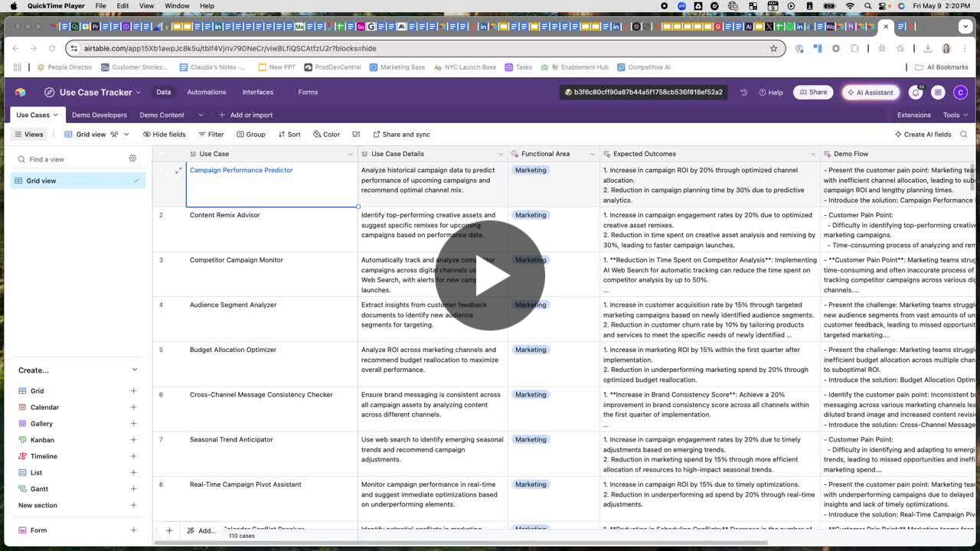Click Hide fields
The height and width of the screenshot is (551, 980).
[x=164, y=134]
